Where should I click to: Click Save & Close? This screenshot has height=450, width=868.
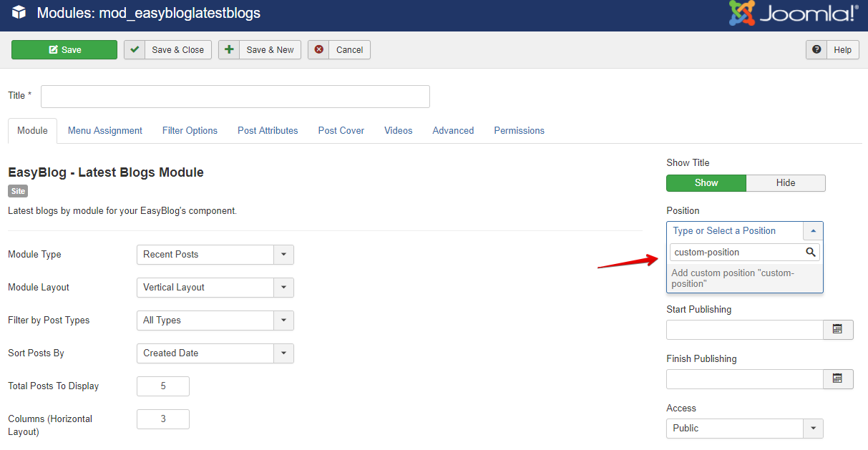pos(168,50)
